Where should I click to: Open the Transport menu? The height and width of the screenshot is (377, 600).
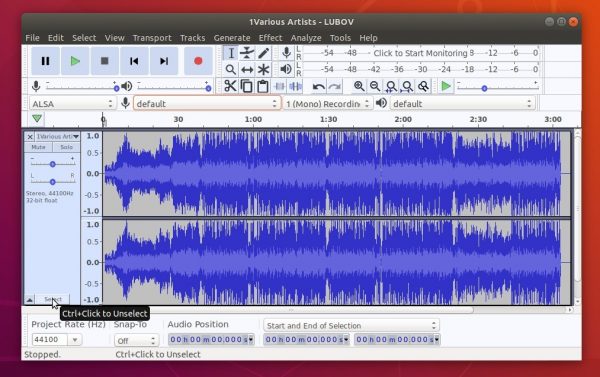(x=152, y=38)
